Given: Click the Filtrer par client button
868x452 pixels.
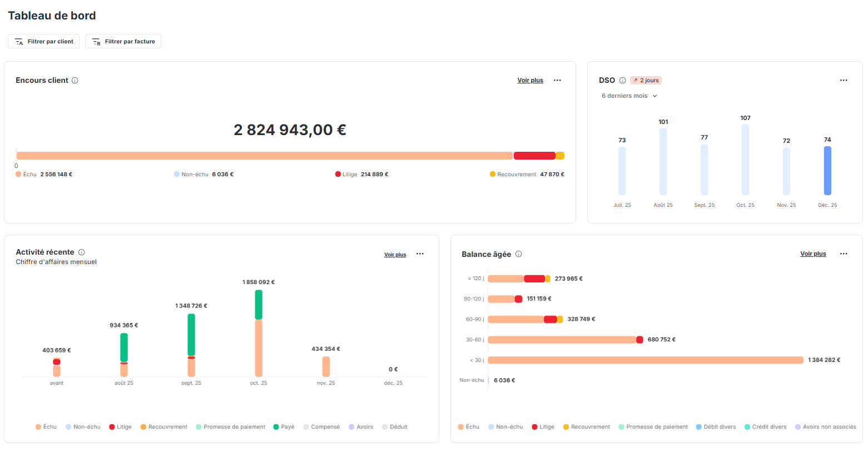Looking at the screenshot, I should pos(43,41).
